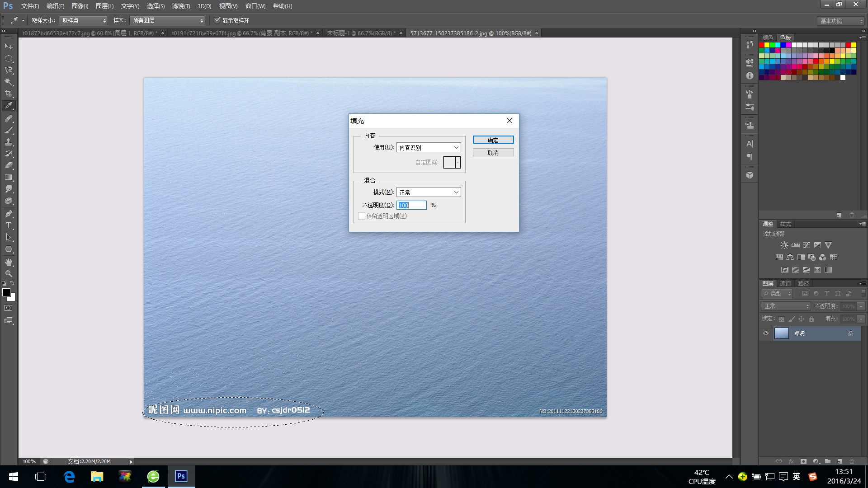Expand the 取样大小 dropdown
Viewport: 868px width, 488px height.
tap(84, 20)
